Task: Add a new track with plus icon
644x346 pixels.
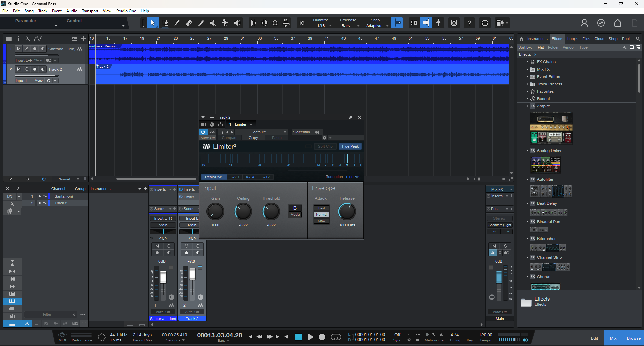Action: point(84,39)
